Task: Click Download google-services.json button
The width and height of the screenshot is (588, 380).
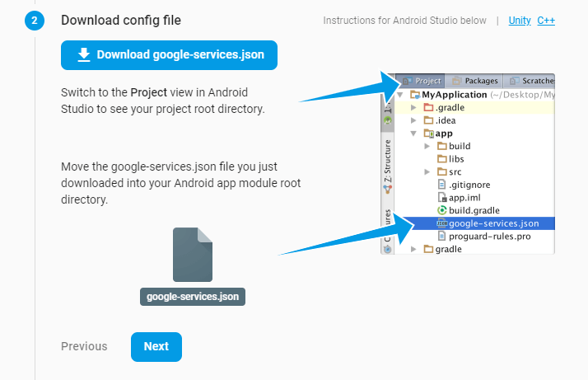Action: coord(169,55)
